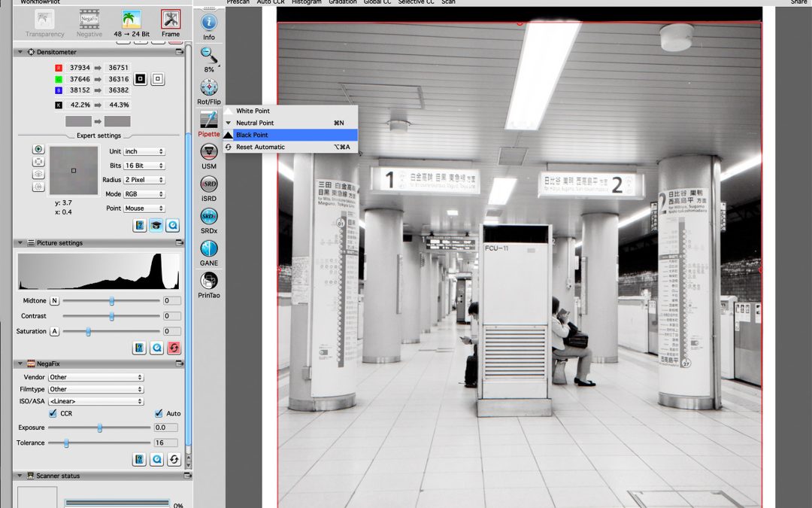Click Reset Automatic in the Pipette menu
This screenshot has width=812, height=508.
click(260, 147)
